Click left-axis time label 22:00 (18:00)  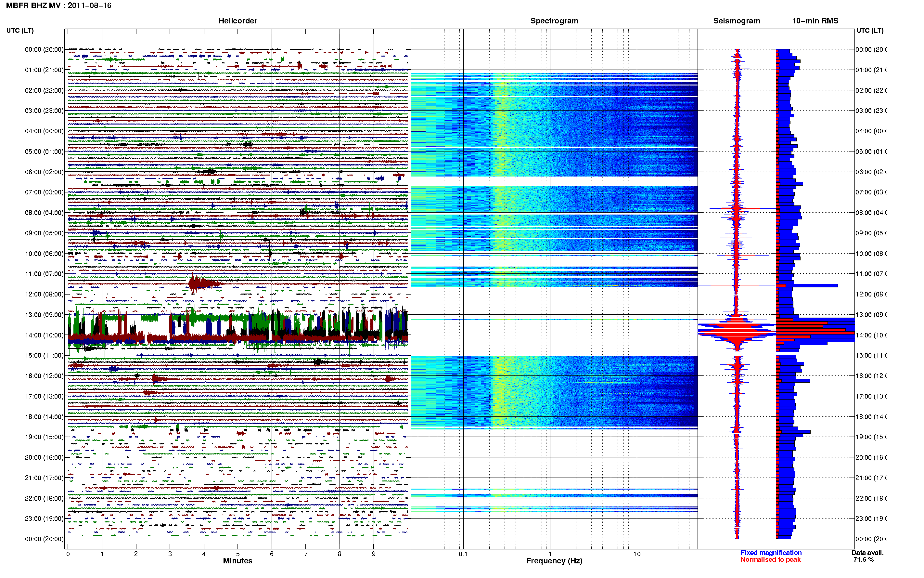click(44, 498)
